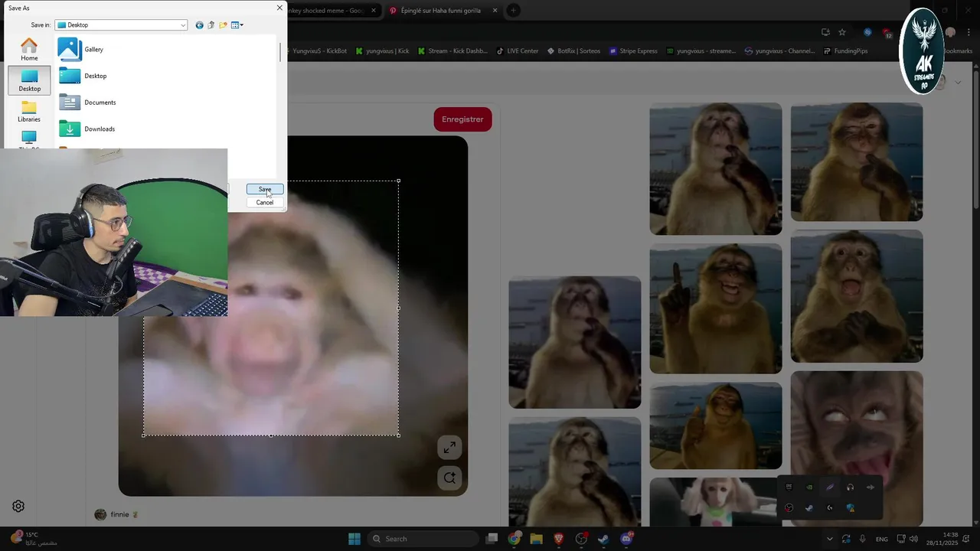
Task: Open the 'yungvixus - Channel...' bookmark
Action: [x=779, y=51]
